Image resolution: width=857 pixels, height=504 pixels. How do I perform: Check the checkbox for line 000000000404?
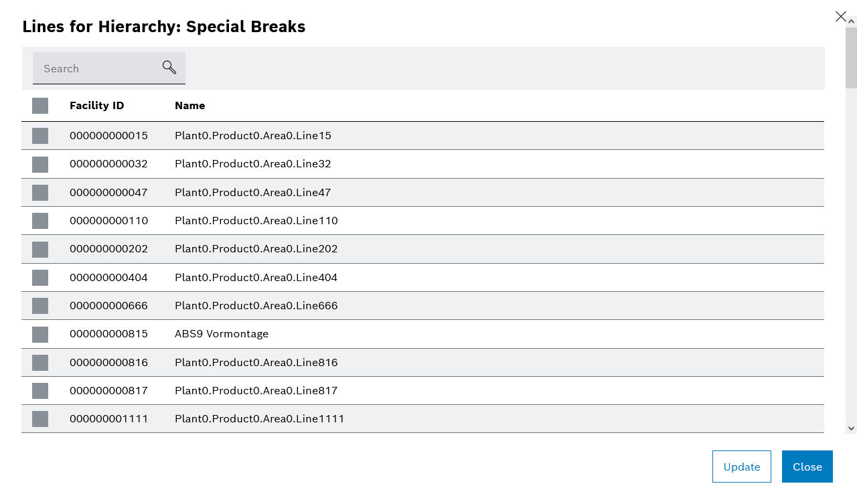pyautogui.click(x=40, y=277)
